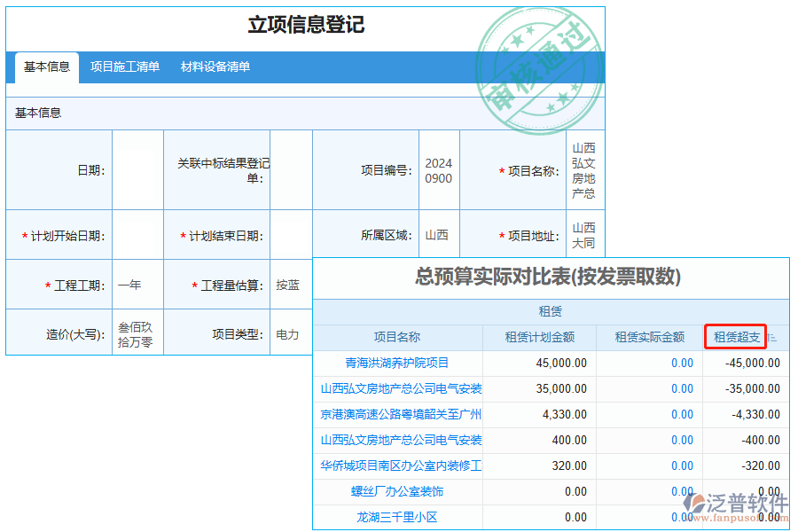Click the 计划开始日期 input field
Image resolution: width=798 pixels, height=532 pixels.
137,235
